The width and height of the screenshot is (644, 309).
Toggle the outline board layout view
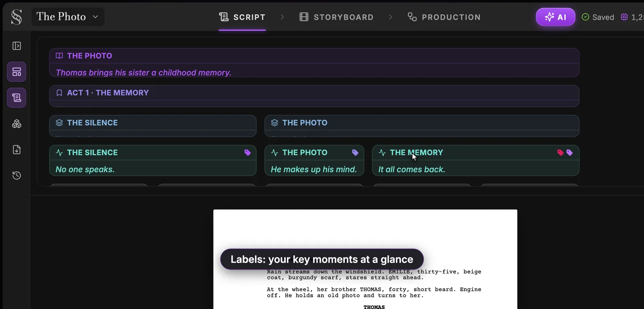[x=17, y=72]
